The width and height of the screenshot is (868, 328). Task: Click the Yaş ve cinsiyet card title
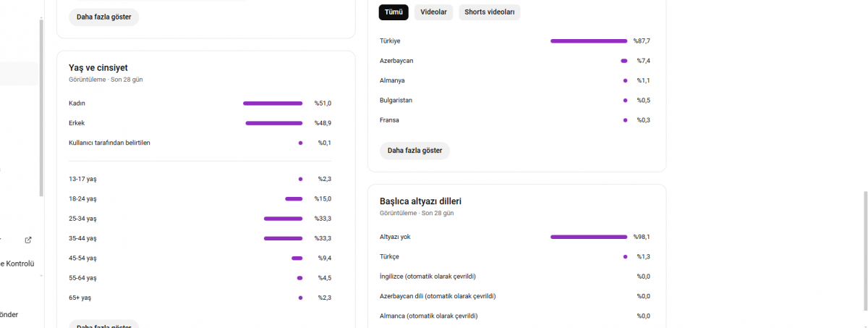(x=98, y=67)
